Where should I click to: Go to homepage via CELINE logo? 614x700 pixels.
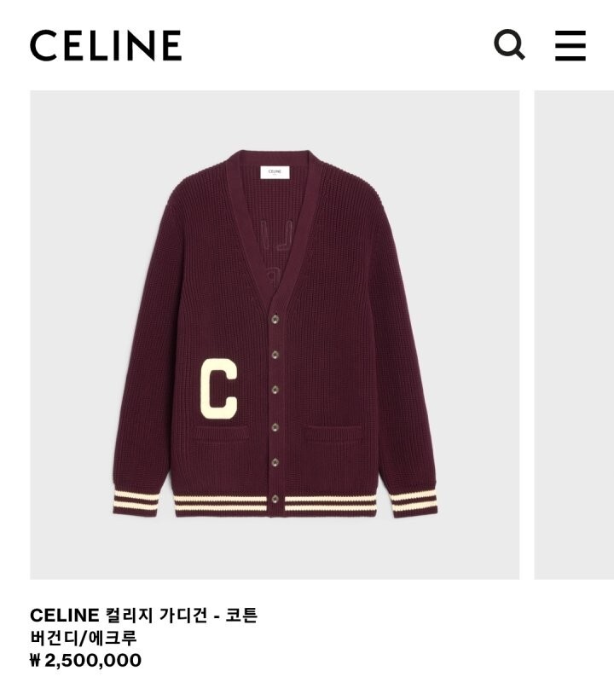pyautogui.click(x=106, y=45)
